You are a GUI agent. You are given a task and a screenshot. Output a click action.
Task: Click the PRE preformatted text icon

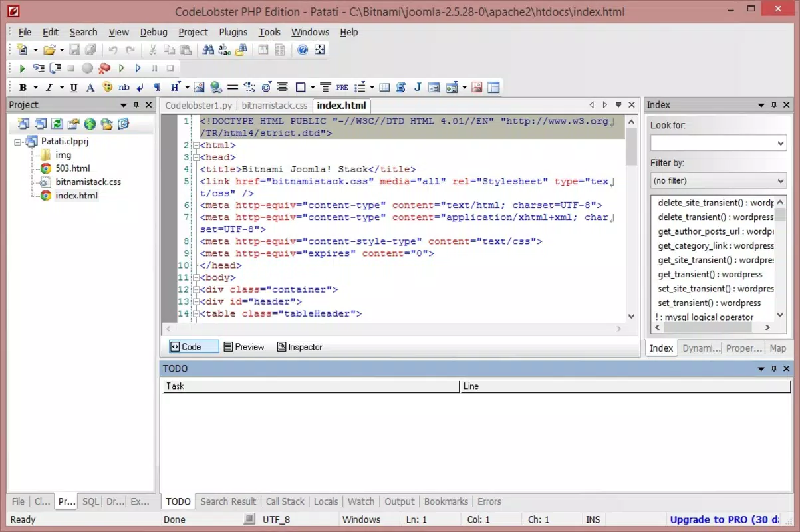tap(342, 87)
